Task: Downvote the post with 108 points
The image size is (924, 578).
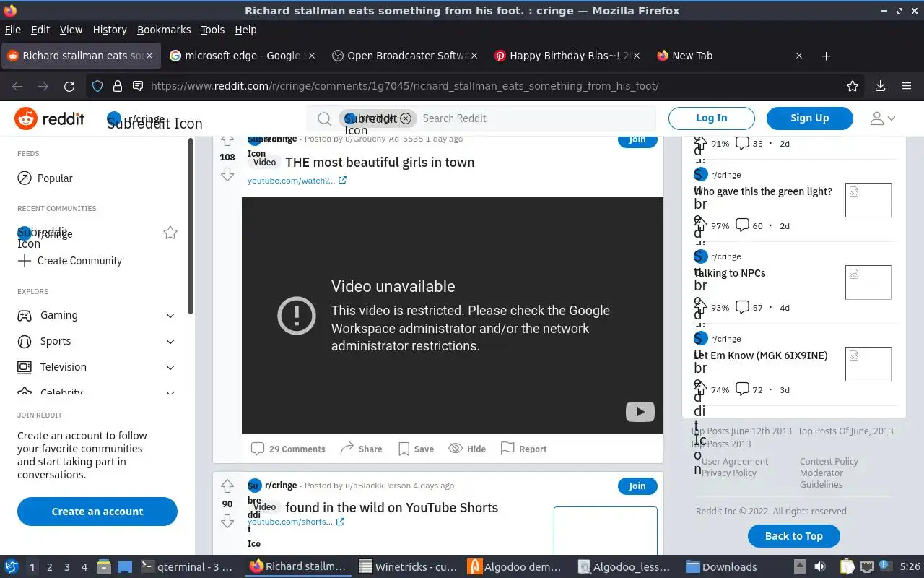Action: coord(227,175)
